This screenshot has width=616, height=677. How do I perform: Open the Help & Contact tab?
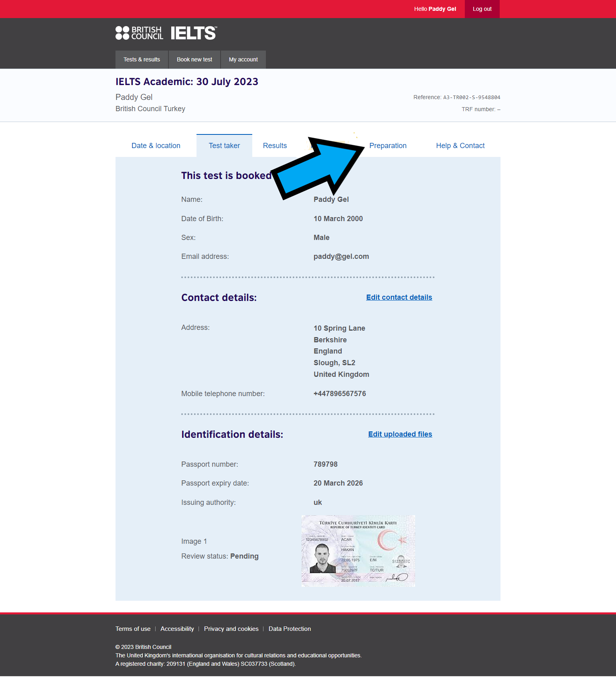click(460, 146)
